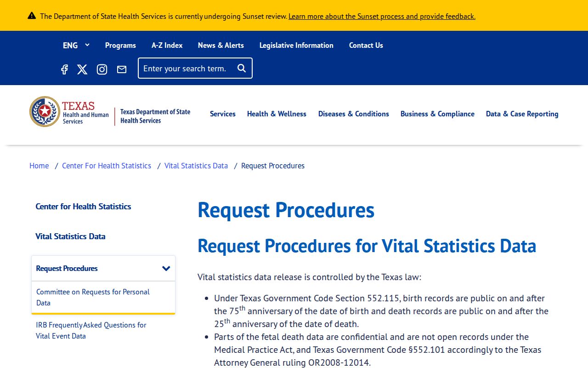The width and height of the screenshot is (588, 368).
Task: Click the line "Vital statistics data release is controlled"
Action: click(x=309, y=277)
